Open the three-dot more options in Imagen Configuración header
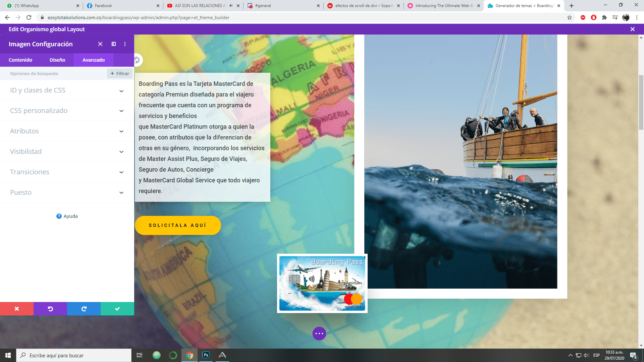The height and width of the screenshot is (362, 644). (125, 44)
